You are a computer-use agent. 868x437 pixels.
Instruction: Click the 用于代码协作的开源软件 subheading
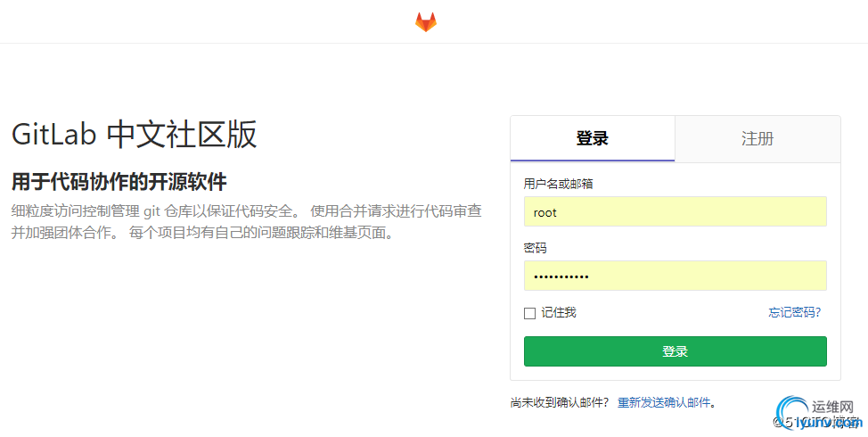[119, 182]
